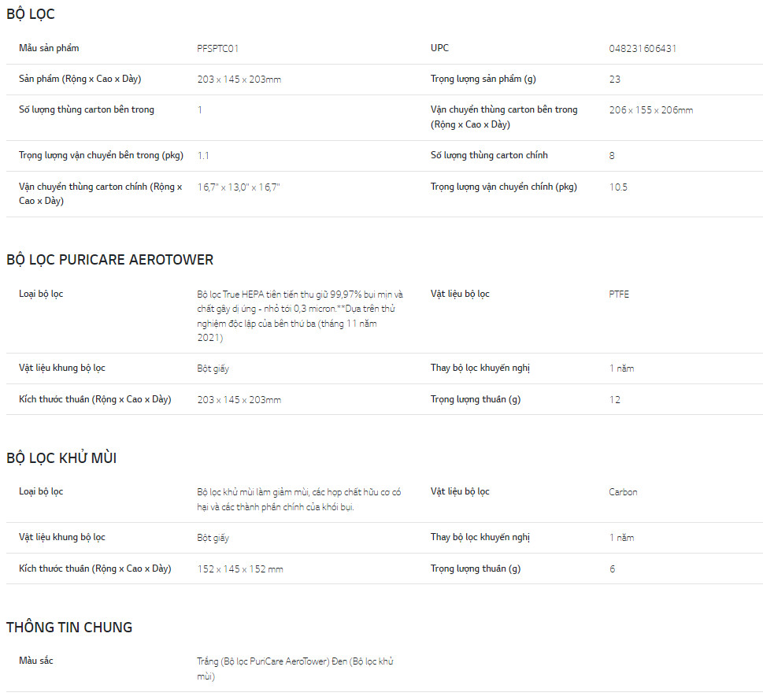Click the UPC label
The image size is (763, 700).
click(439, 48)
